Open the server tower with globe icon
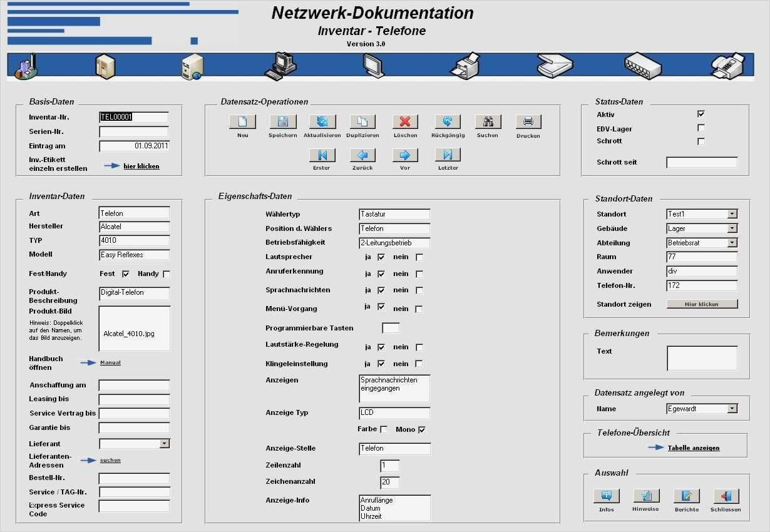This screenshot has height=532, width=770. [x=192, y=67]
